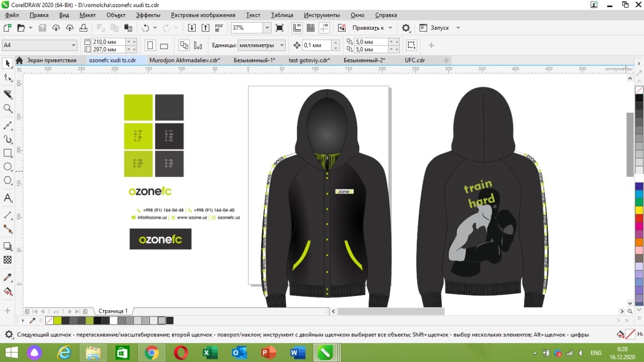Image resolution: width=644 pixels, height=362 pixels.
Task: Select the Color Eyedropper tool in toolbox
Action: (8, 277)
